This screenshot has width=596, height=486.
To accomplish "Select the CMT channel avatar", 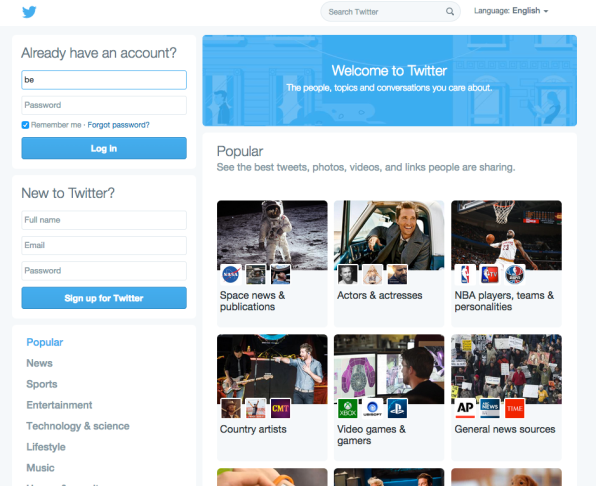I will click(281, 408).
